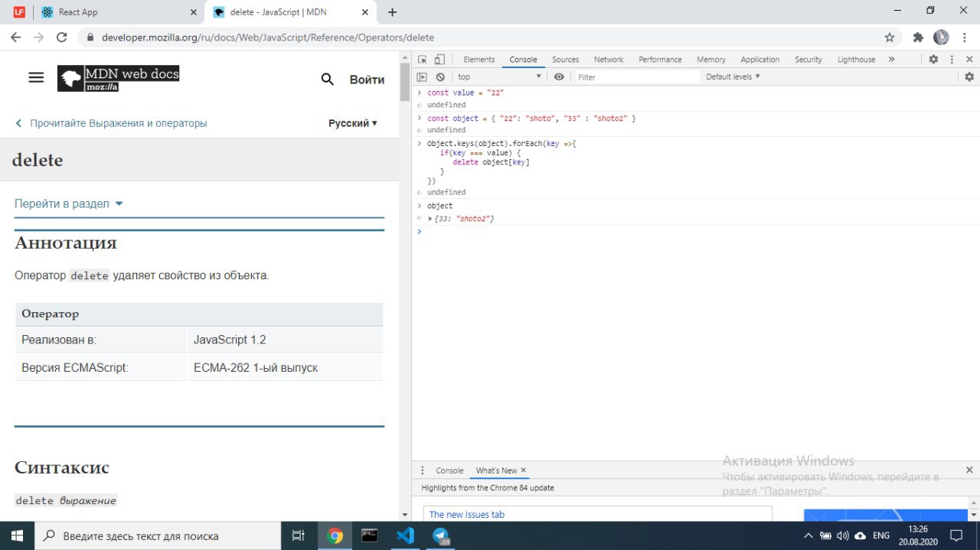Go forward in the browser
Image resolution: width=980 pixels, height=550 pixels.
(39, 37)
